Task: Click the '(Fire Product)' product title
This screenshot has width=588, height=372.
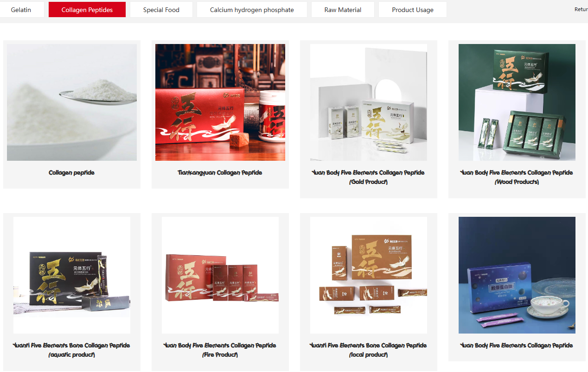Action: point(220,355)
